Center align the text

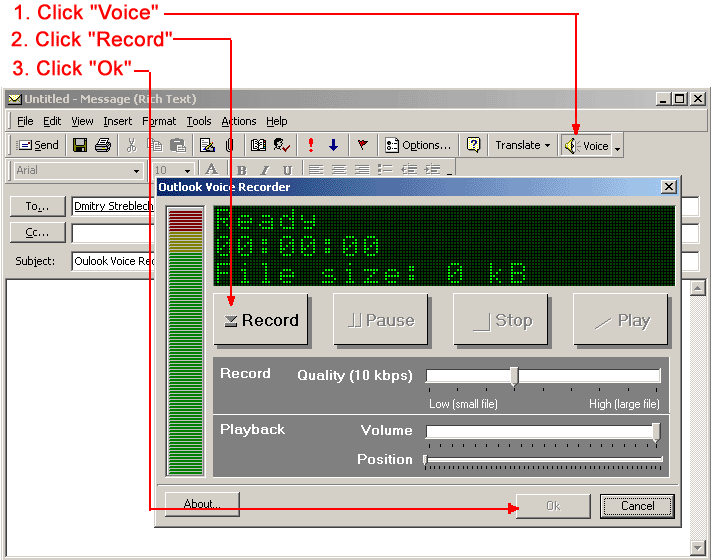[339, 170]
